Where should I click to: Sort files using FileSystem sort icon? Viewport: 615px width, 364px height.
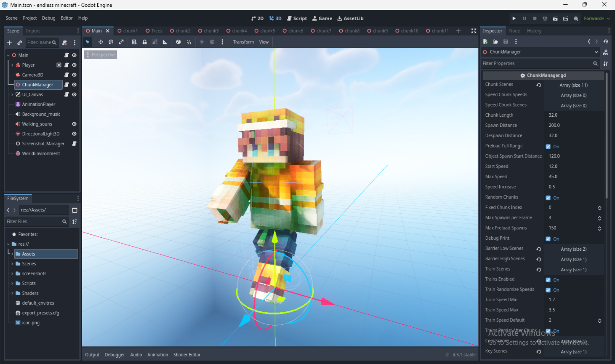(x=75, y=221)
